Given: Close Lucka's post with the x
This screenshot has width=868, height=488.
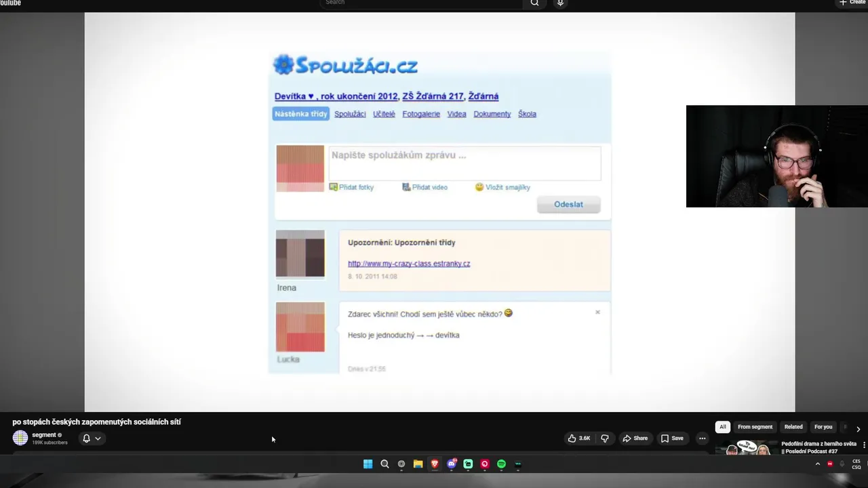Looking at the screenshot, I should 597,312.
